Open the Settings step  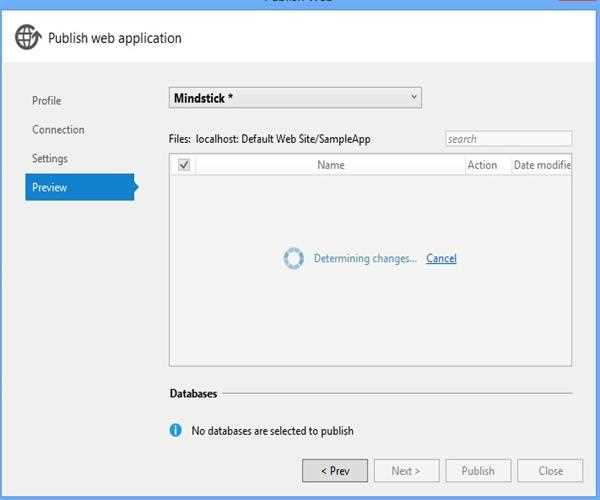50,159
